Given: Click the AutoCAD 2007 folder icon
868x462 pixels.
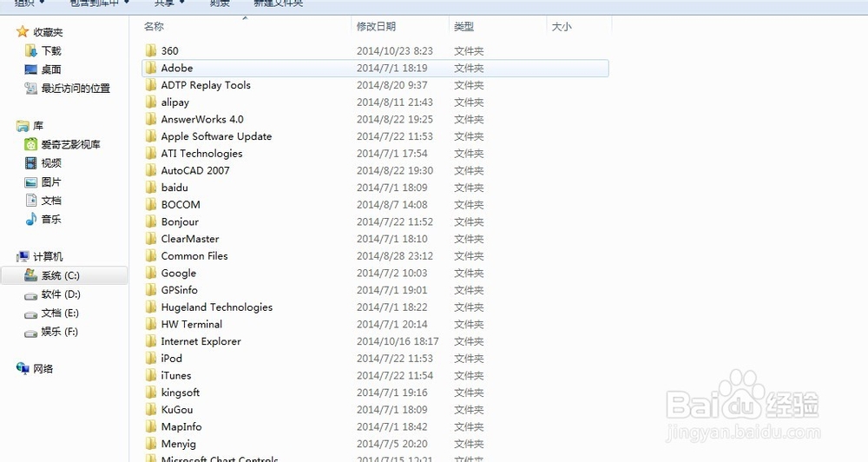Looking at the screenshot, I should 150,170.
